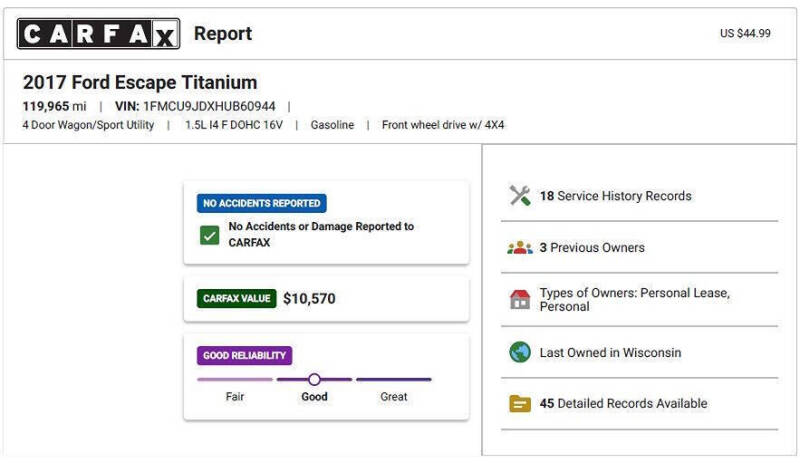Viewport: 800px width, 463px height.
Task: Click the NO ACCIDENTS REPORTED badge
Action: tap(262, 203)
